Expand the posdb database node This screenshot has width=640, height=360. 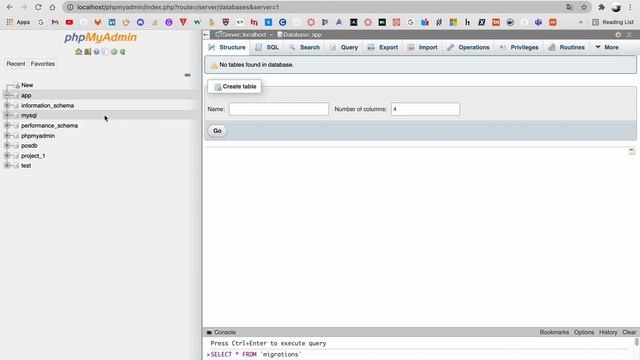click(7, 145)
